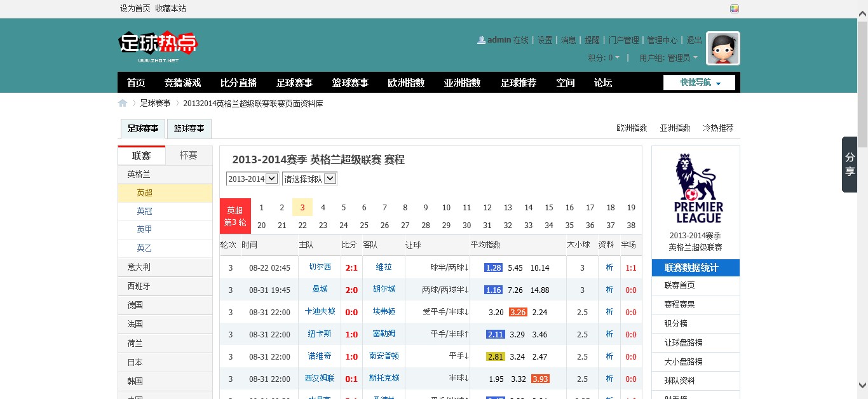Expand the 2013-2014 season dropdown
The image size is (868, 399).
coord(252,179)
